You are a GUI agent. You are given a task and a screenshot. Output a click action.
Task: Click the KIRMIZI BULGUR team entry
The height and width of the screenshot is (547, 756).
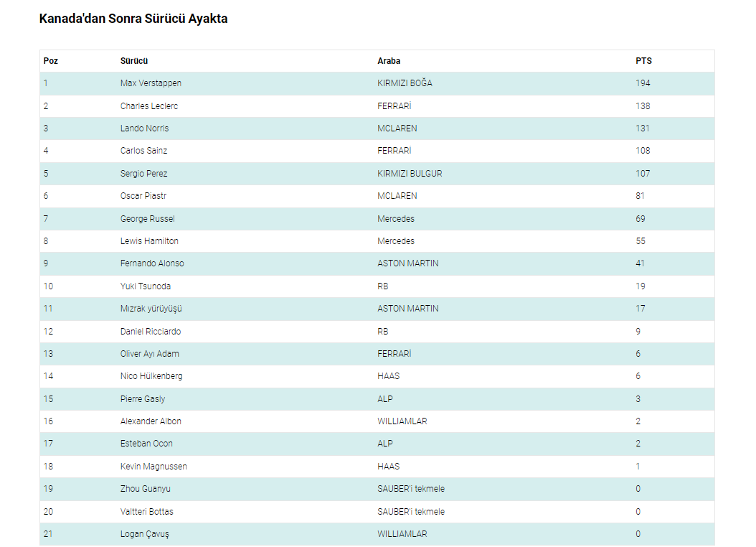410,174
